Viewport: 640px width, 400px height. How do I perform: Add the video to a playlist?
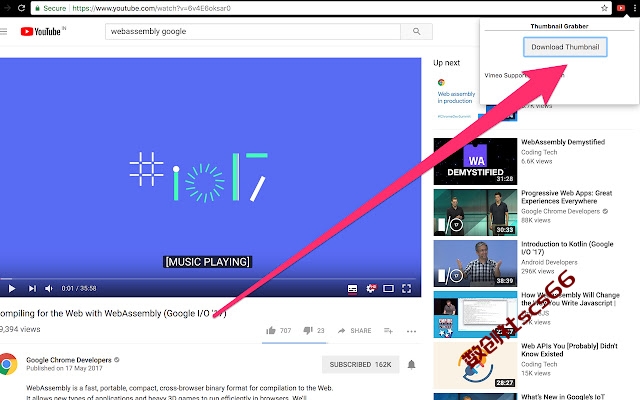(x=388, y=331)
